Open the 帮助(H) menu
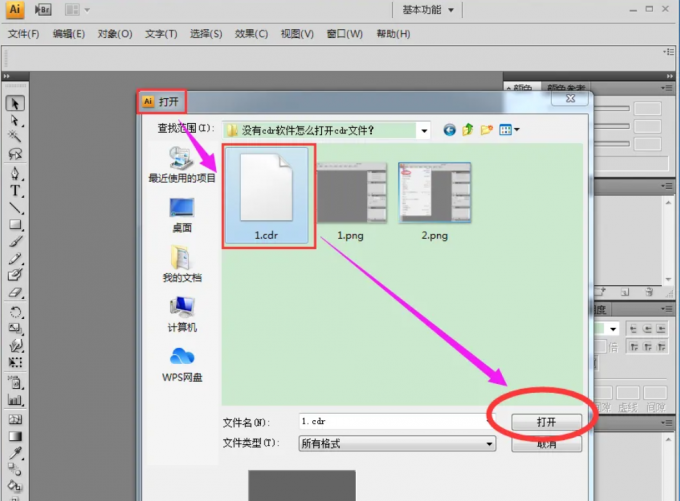Viewport: 680px width, 501px height. point(393,34)
